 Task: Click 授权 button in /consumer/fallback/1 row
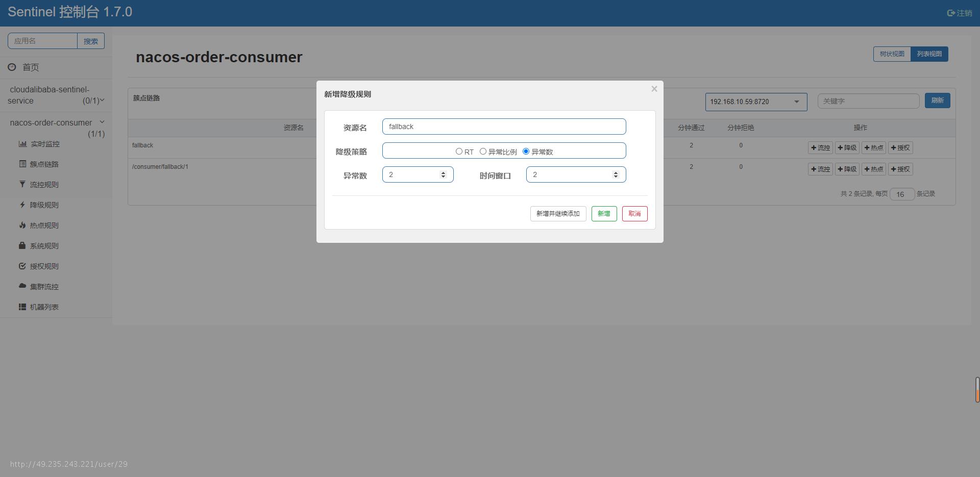point(900,169)
